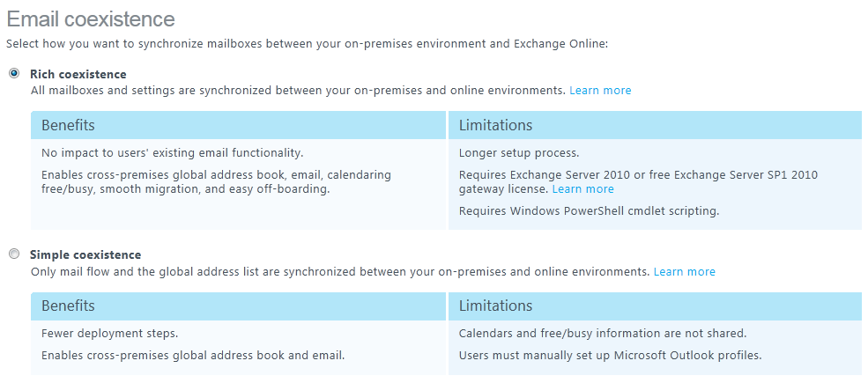
Task: Select the Simple coexistence radio button
Action: (x=14, y=254)
